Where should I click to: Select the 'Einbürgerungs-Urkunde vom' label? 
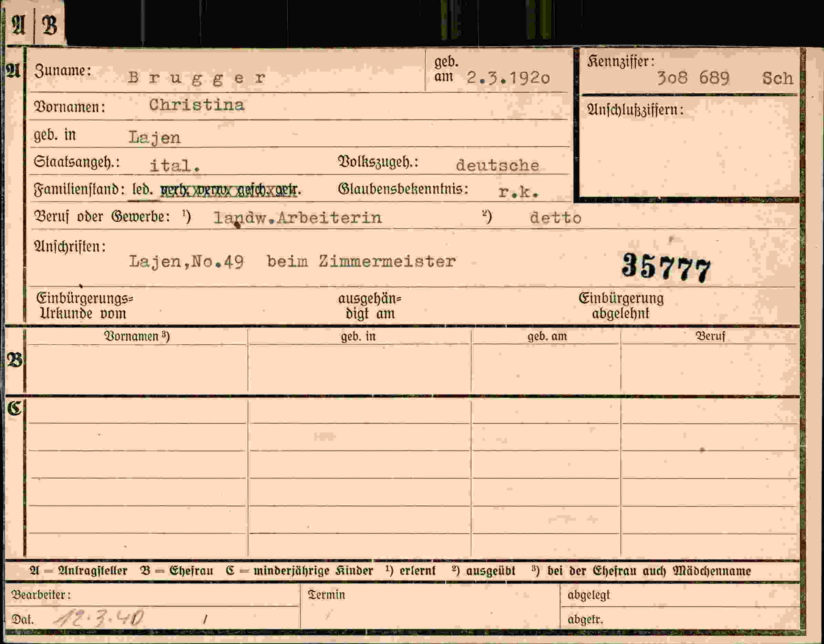click(x=84, y=306)
